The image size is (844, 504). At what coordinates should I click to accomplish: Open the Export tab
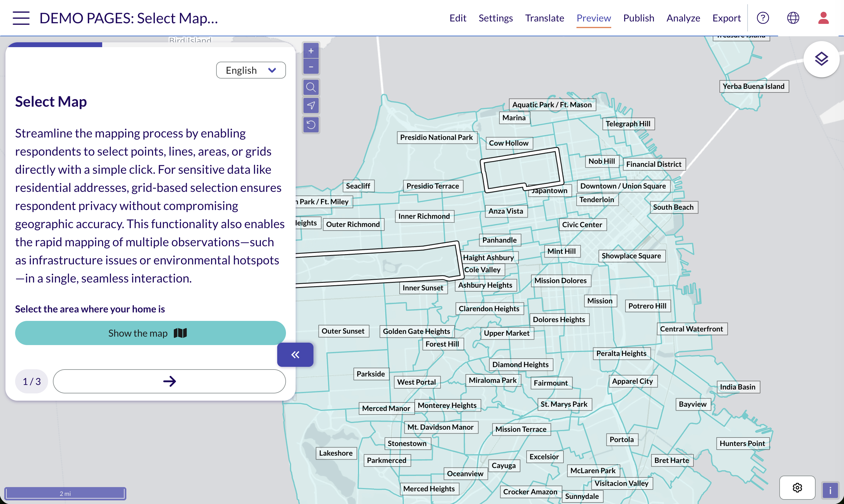pos(726,18)
